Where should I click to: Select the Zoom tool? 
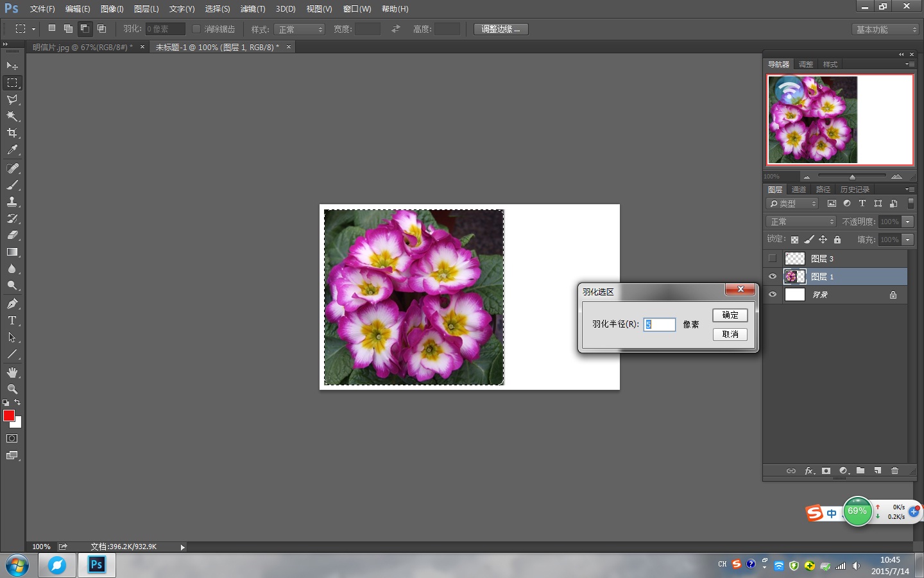(12, 389)
